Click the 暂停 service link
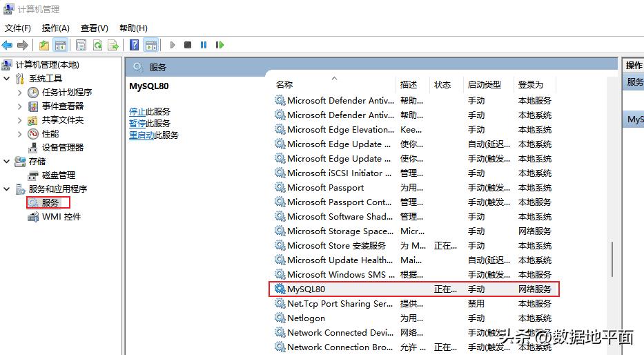 137,124
